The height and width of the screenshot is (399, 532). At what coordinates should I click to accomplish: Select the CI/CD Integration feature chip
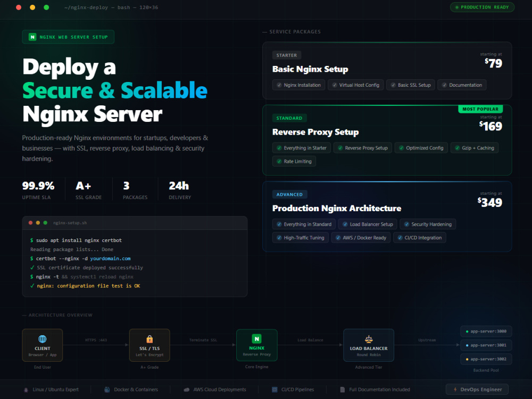pos(420,238)
